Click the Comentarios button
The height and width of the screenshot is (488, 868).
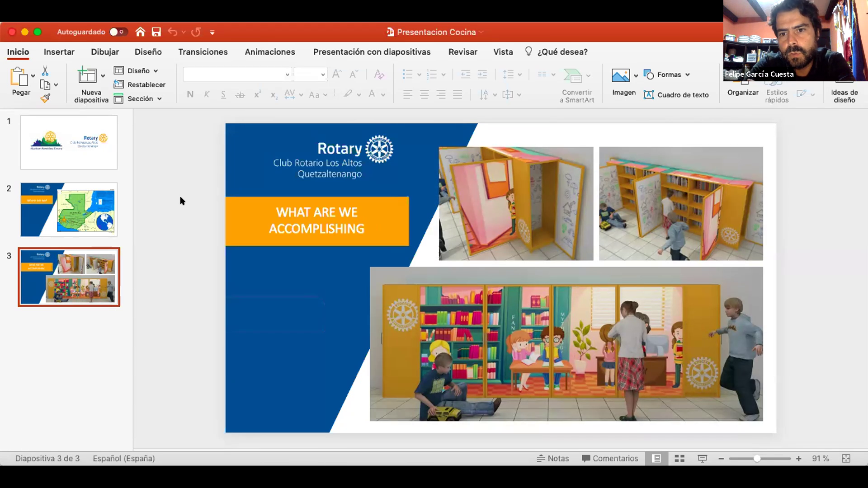pos(610,459)
